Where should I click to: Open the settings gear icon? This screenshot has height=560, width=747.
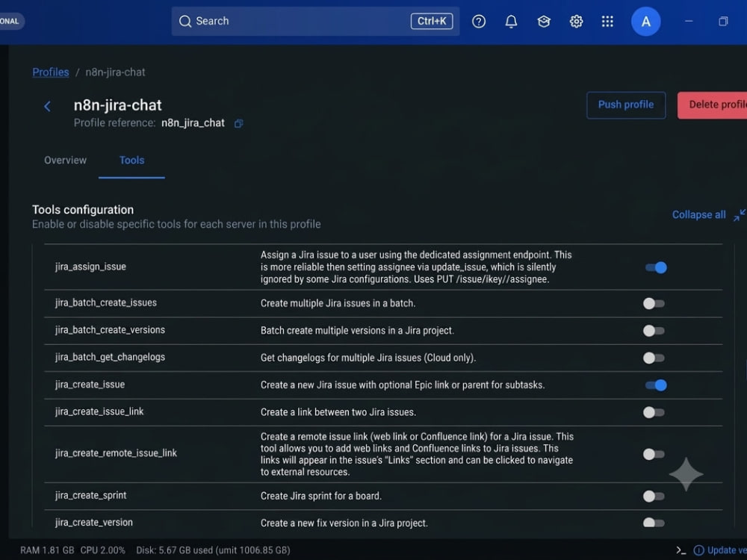tap(576, 22)
